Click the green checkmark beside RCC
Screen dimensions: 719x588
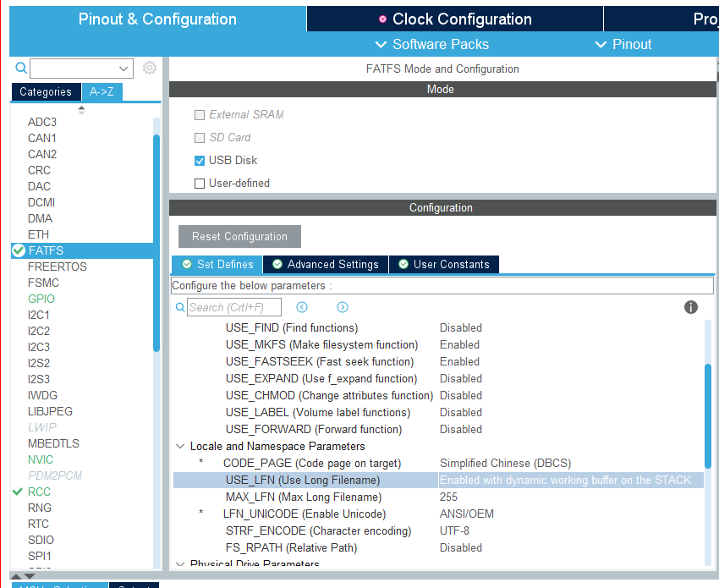tap(18, 492)
